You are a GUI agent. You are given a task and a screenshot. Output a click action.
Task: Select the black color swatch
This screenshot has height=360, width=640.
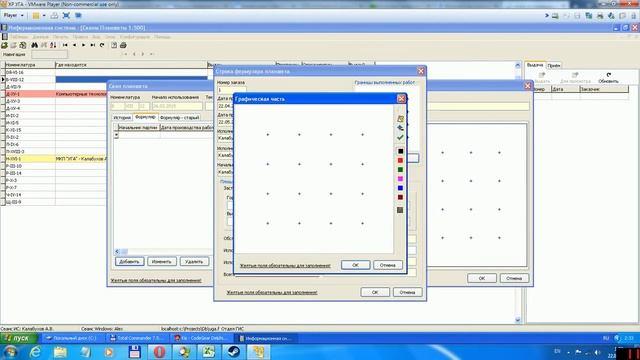pyautogui.click(x=400, y=151)
